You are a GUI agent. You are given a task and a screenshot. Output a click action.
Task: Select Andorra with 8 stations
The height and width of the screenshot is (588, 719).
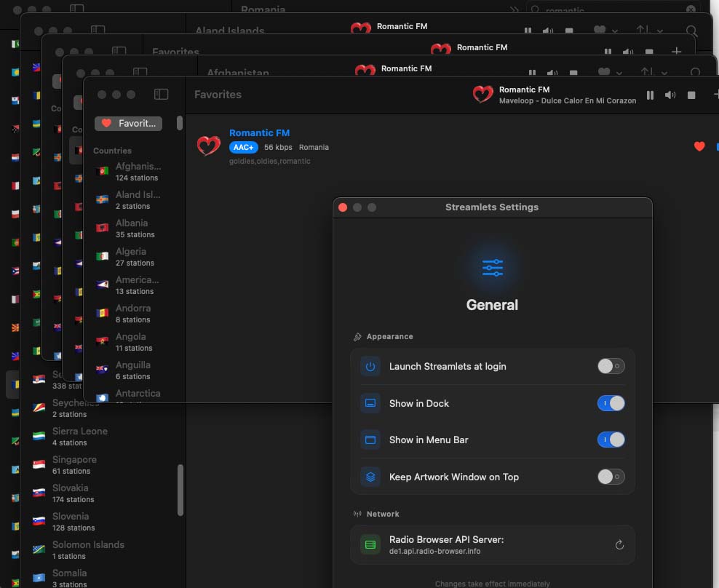click(x=133, y=314)
